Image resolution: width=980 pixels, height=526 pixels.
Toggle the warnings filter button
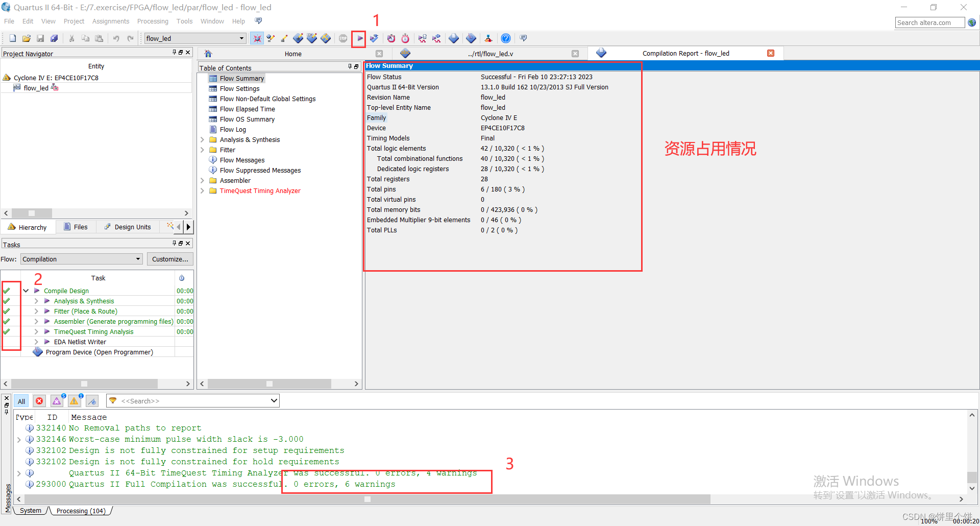click(74, 401)
